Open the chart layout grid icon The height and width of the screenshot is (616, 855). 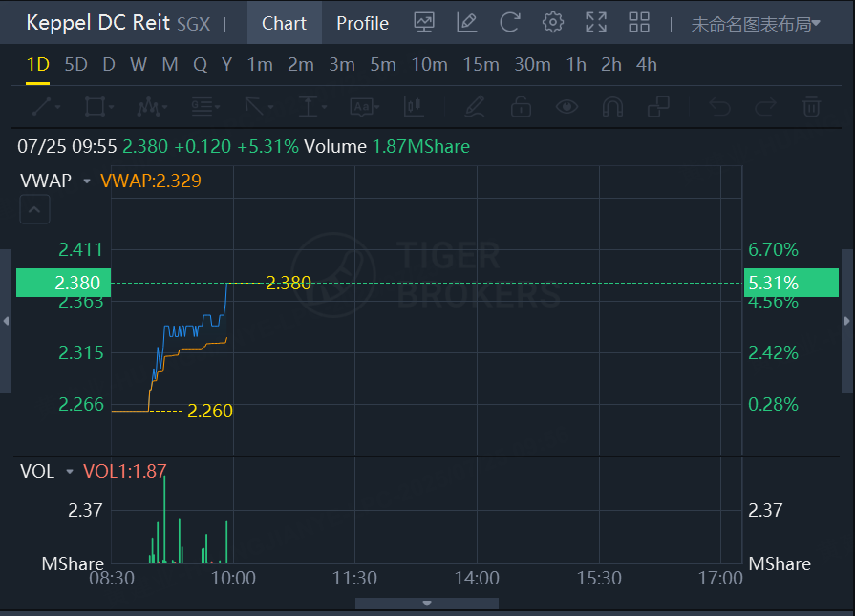(x=638, y=23)
